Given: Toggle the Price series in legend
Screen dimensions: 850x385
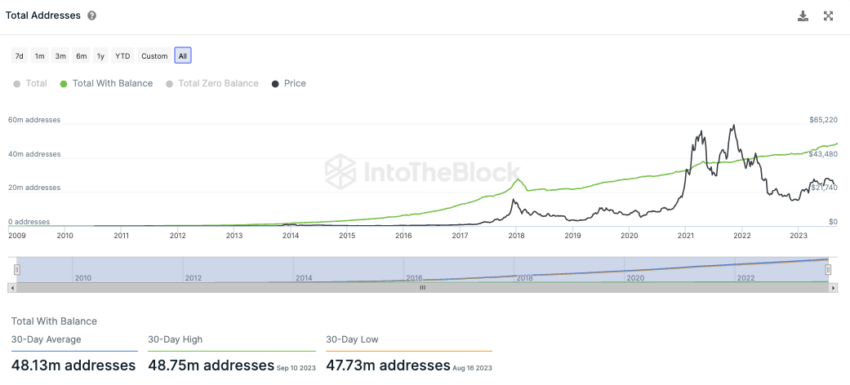Looking at the screenshot, I should pyautogui.click(x=289, y=84).
